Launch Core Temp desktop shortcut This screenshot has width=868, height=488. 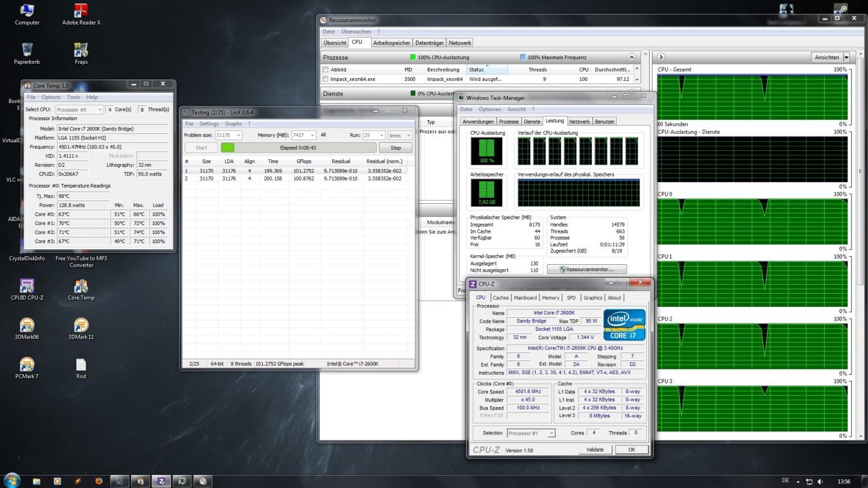click(x=81, y=289)
